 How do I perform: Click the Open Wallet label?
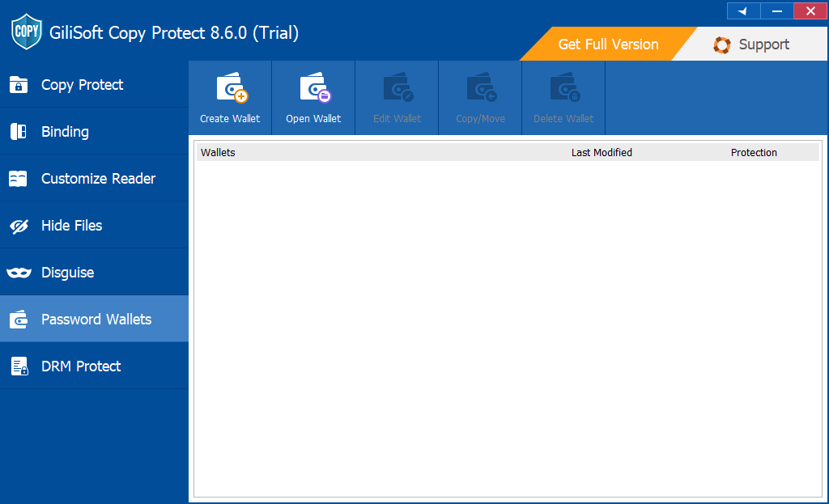313,119
